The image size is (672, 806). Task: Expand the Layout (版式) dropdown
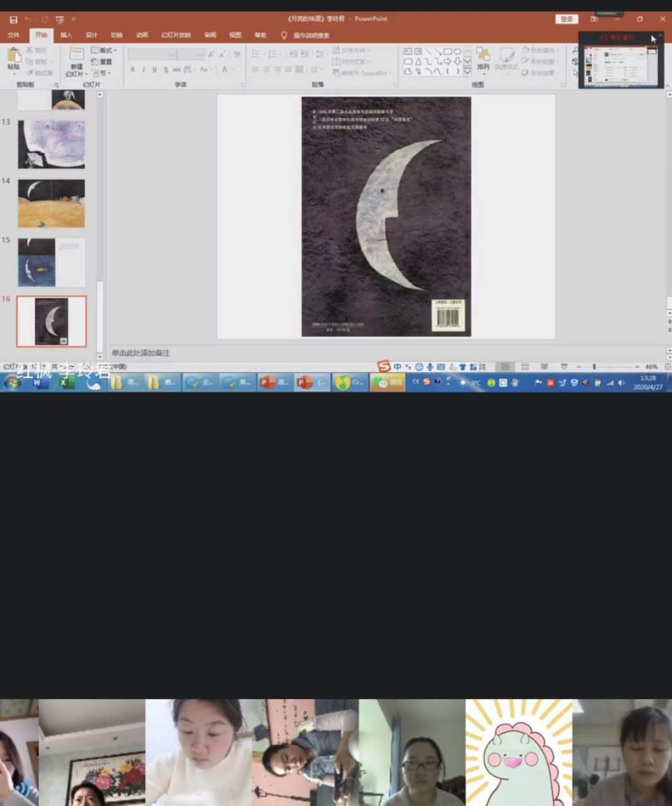(104, 50)
